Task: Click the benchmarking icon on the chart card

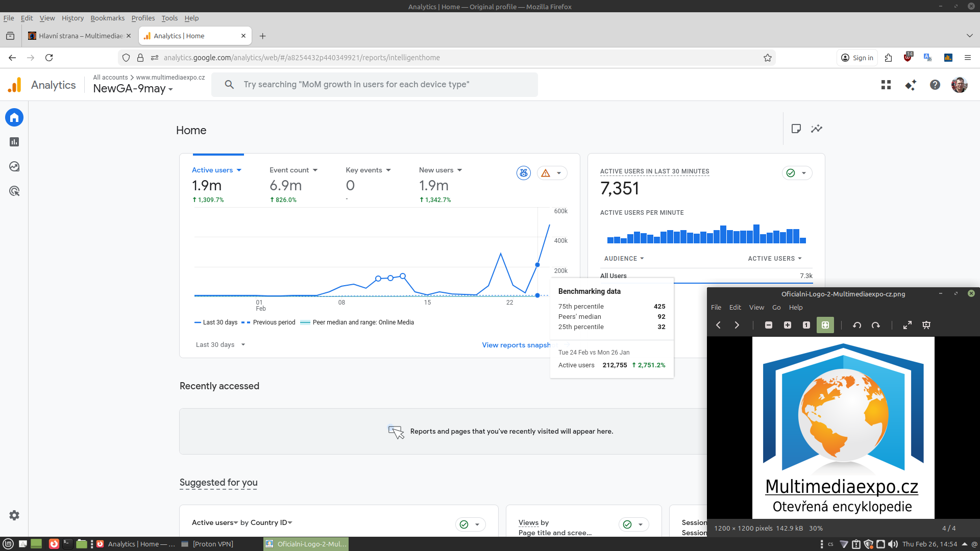Action: 524,173
